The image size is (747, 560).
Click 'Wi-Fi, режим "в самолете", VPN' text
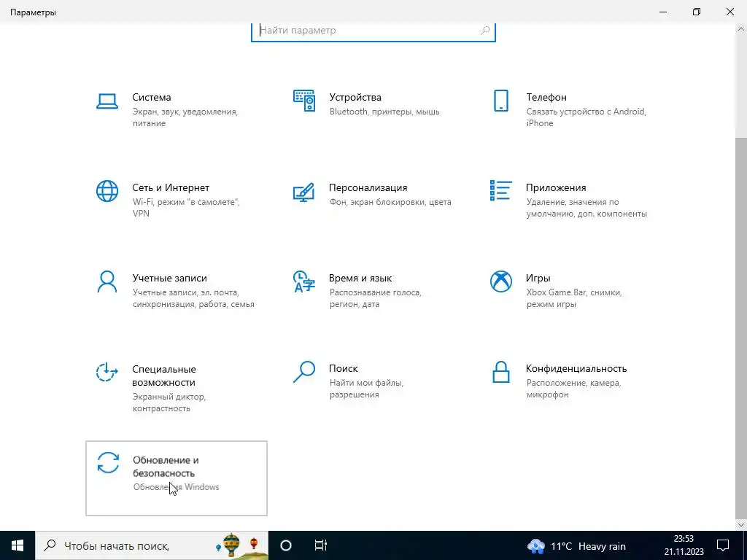click(186, 208)
